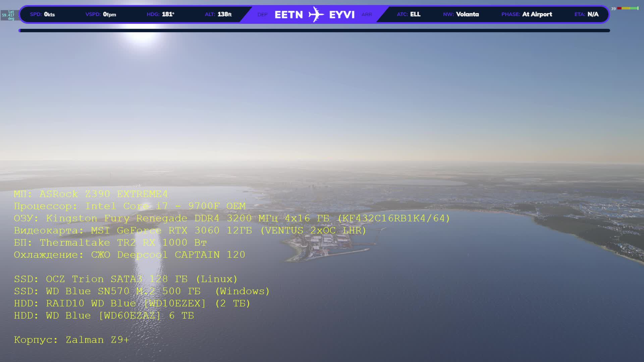Click the HDG 181° heading readout
The image size is (644, 362).
160,14
